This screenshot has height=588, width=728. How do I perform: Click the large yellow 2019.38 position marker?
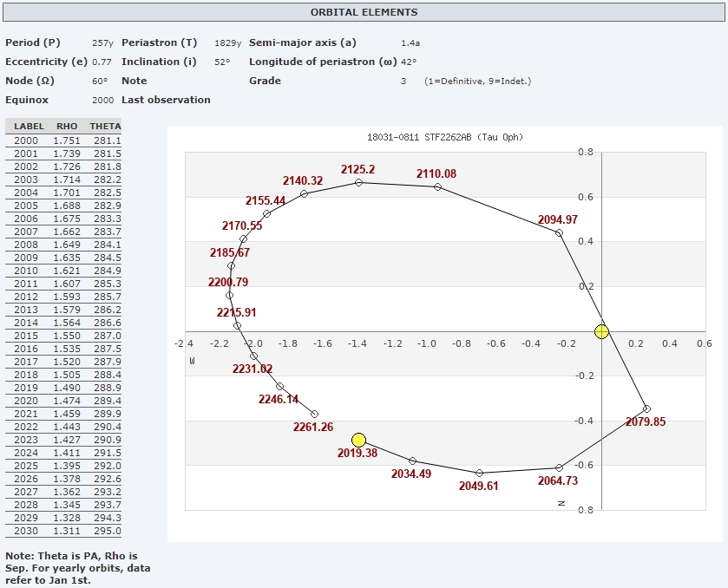(359, 441)
